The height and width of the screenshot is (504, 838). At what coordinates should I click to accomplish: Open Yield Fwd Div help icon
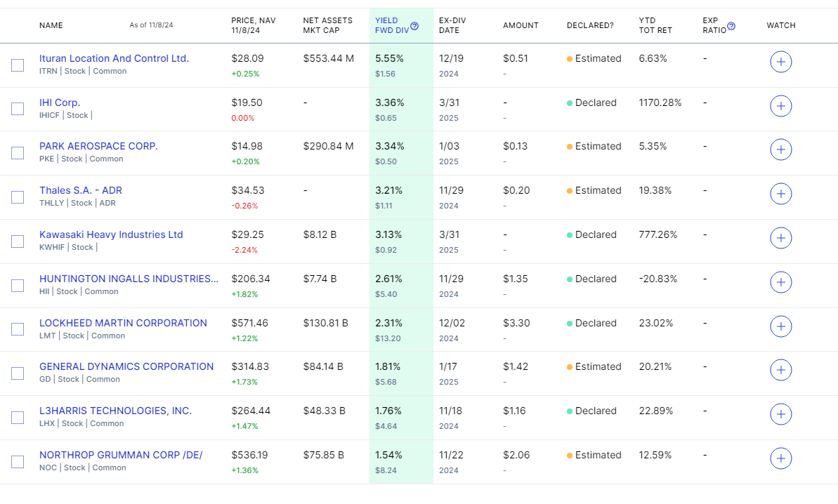[414, 26]
